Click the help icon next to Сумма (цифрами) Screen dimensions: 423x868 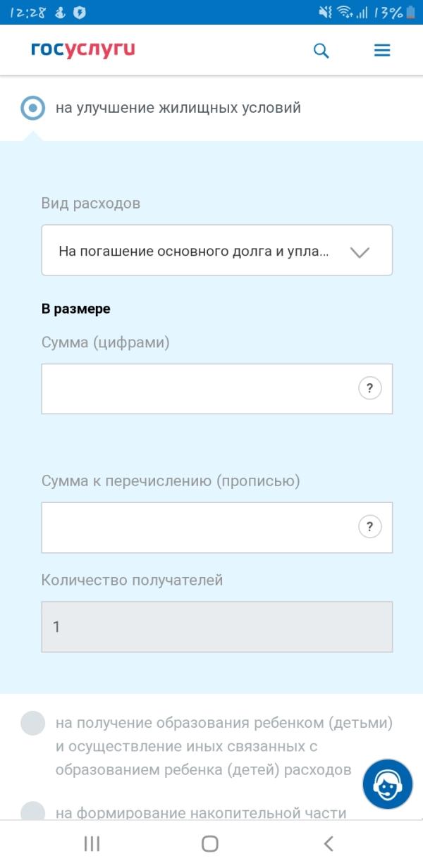pos(369,387)
